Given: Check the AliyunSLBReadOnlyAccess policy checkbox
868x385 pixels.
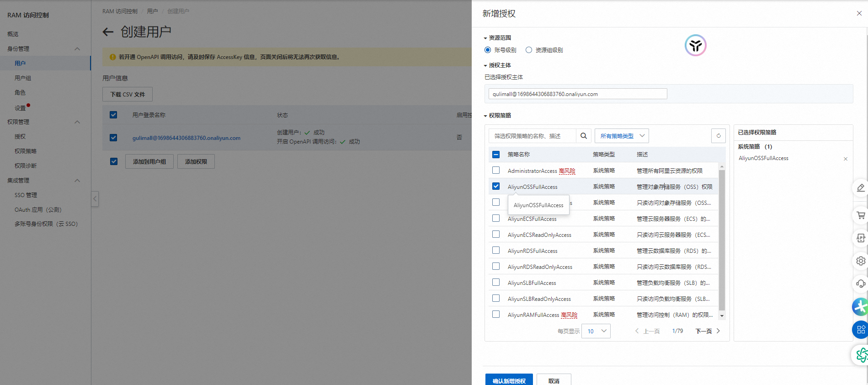Looking at the screenshot, I should click(496, 298).
